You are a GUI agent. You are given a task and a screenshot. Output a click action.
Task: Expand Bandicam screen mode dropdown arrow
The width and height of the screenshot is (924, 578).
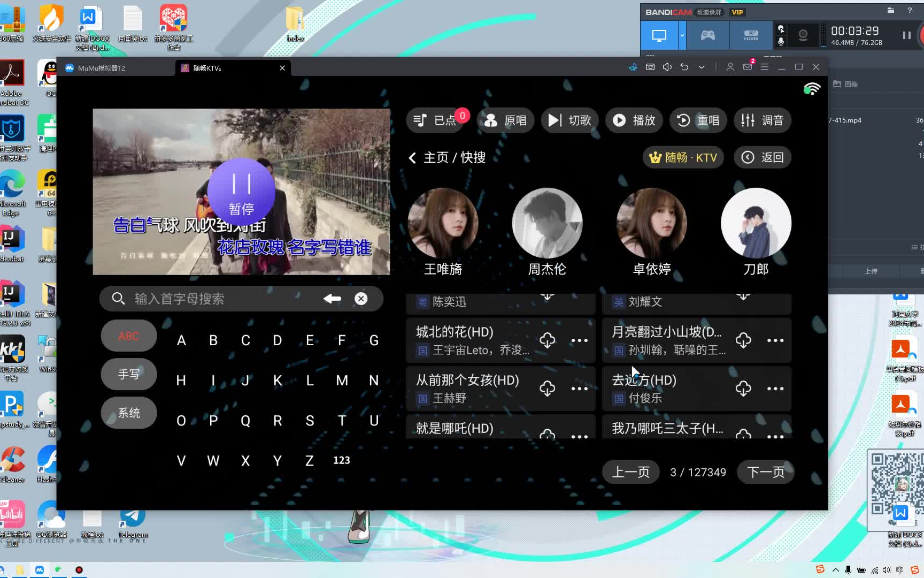point(682,36)
